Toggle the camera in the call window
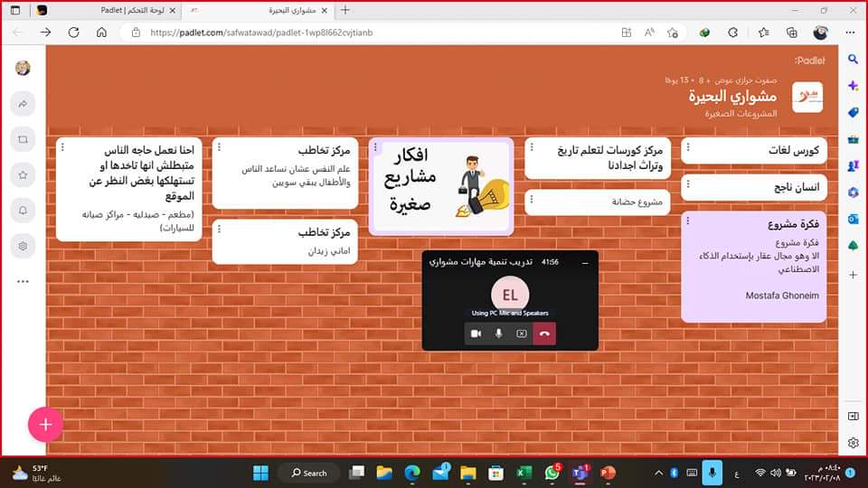 click(476, 333)
